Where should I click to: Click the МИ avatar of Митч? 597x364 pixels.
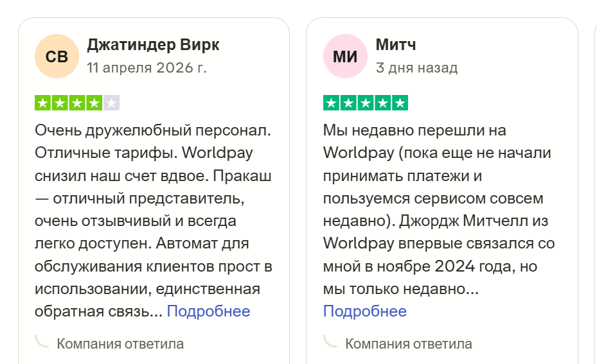click(x=345, y=56)
